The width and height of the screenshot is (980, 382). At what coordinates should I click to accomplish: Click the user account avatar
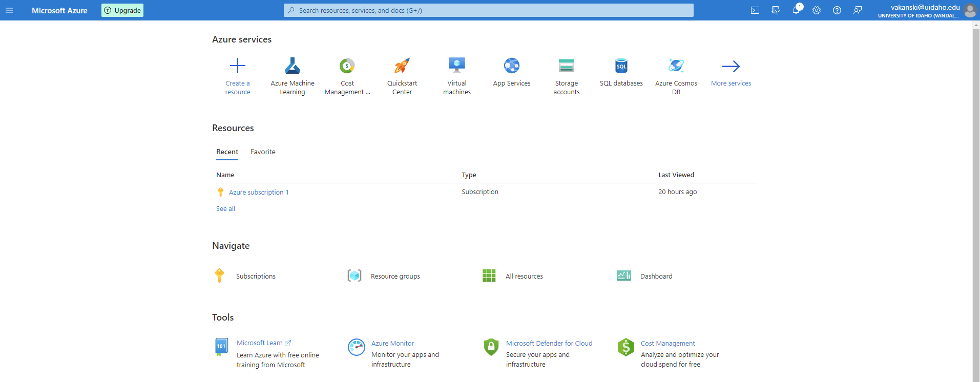click(970, 10)
